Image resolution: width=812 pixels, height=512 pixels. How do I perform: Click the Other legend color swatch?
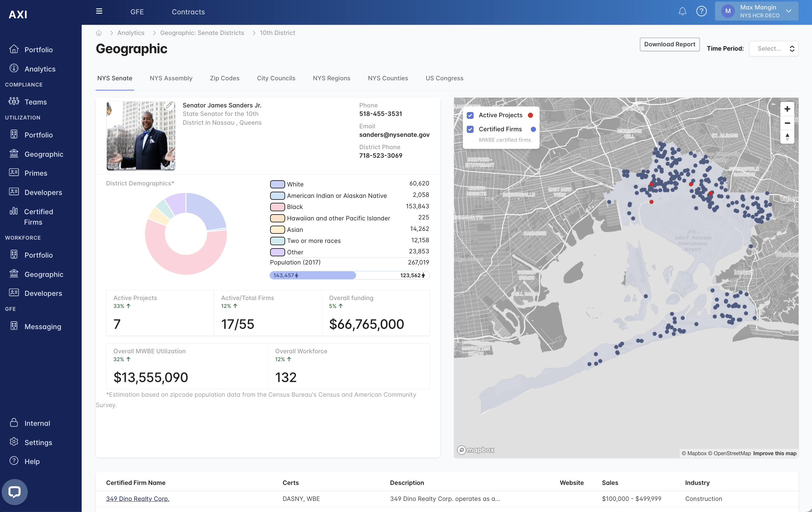(x=277, y=252)
